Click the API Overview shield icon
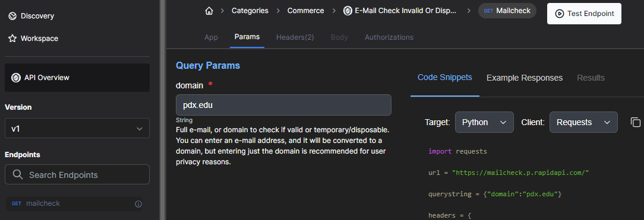Viewport: 644px width, 220px height. pos(16,78)
